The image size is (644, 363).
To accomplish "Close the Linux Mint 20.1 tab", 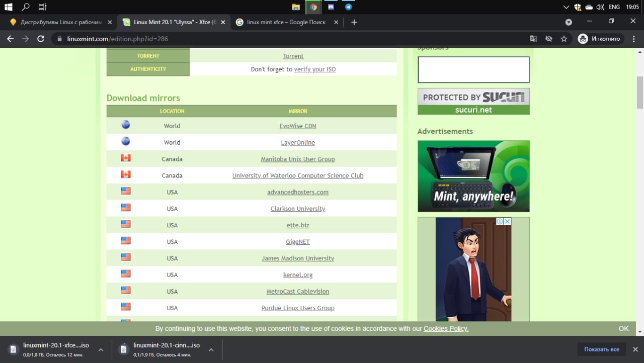I will (223, 22).
